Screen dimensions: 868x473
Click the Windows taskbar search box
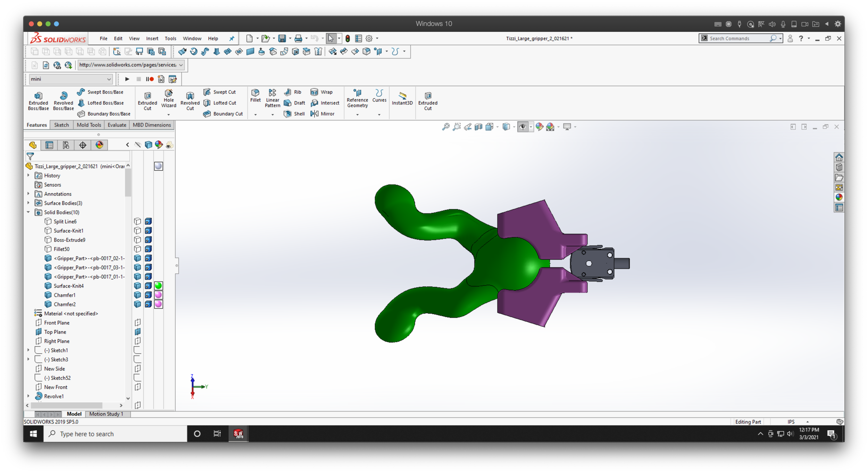point(115,434)
